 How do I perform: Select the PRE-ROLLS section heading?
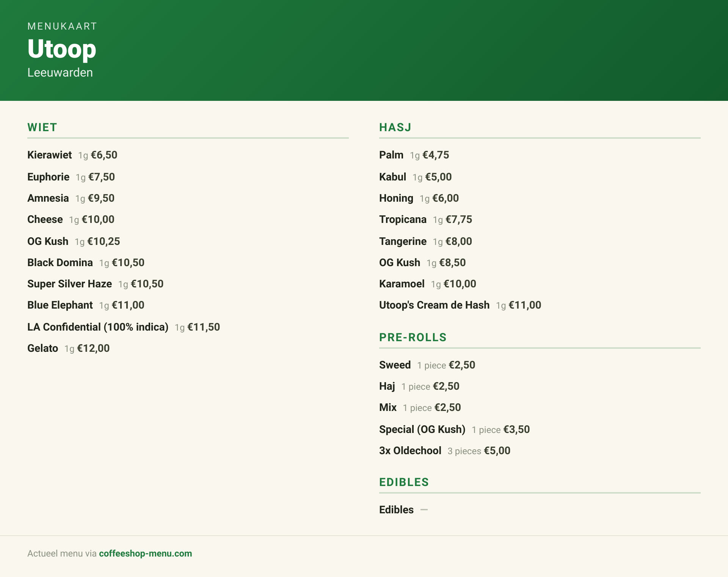pyautogui.click(x=413, y=337)
